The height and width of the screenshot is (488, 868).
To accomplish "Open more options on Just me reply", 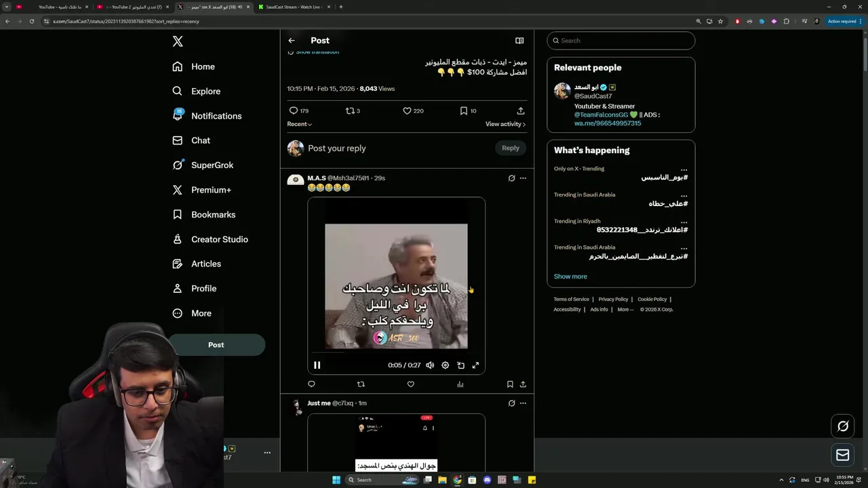I will tap(523, 403).
